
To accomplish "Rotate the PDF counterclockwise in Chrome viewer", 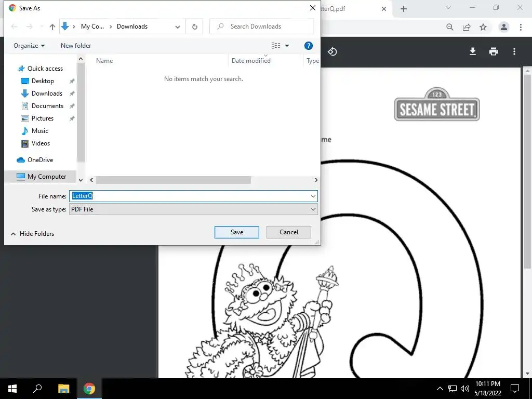I will coord(332,51).
